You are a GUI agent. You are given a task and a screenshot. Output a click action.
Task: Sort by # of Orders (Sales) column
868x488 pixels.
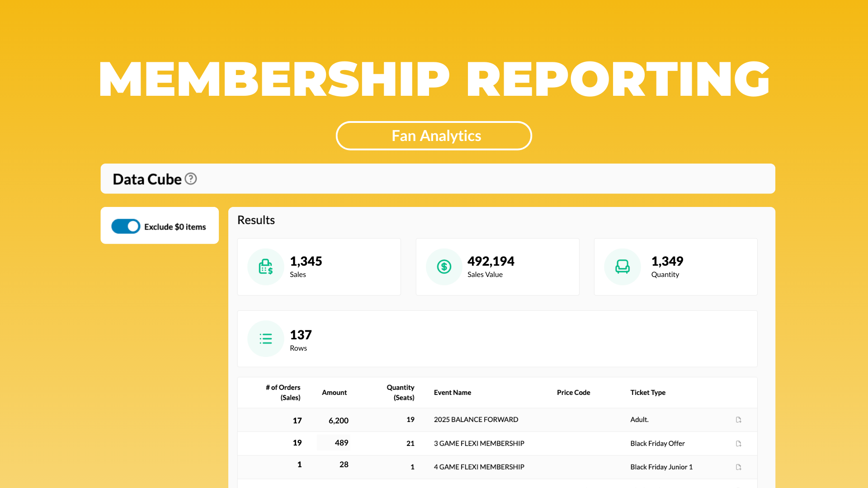(283, 392)
